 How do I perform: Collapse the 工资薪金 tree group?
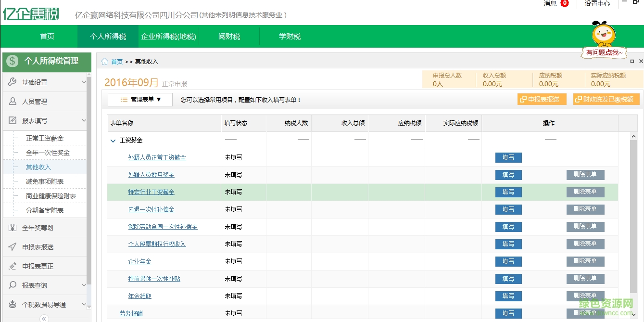tap(113, 141)
